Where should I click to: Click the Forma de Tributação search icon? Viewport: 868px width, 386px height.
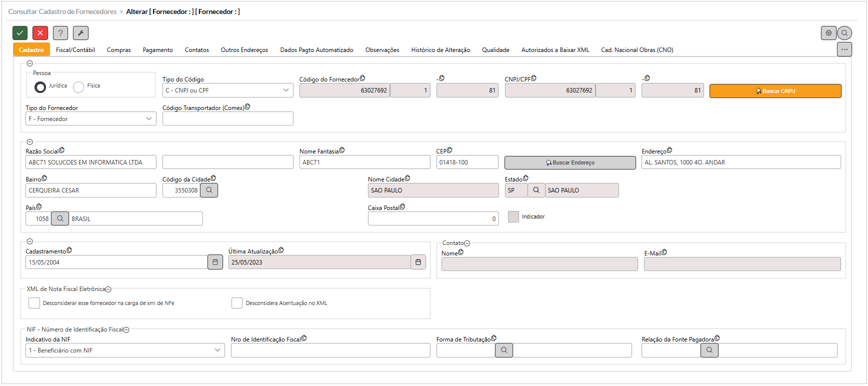(503, 350)
